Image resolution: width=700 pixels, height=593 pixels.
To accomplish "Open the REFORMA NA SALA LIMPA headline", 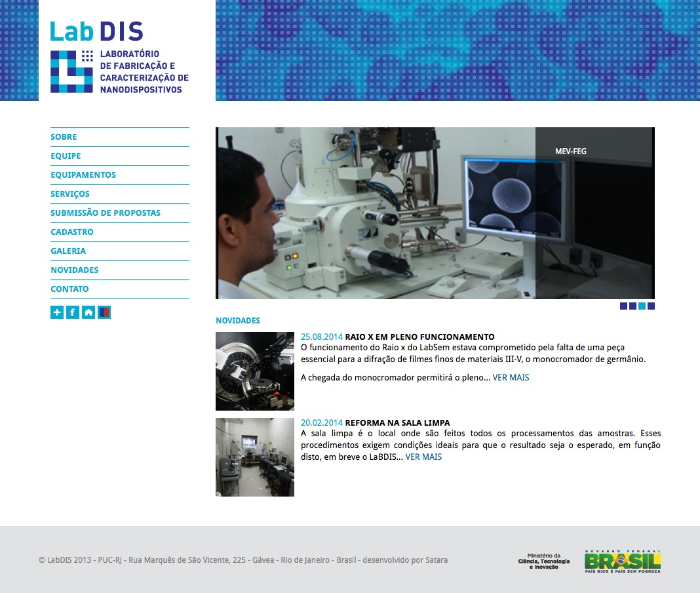I will point(397,422).
